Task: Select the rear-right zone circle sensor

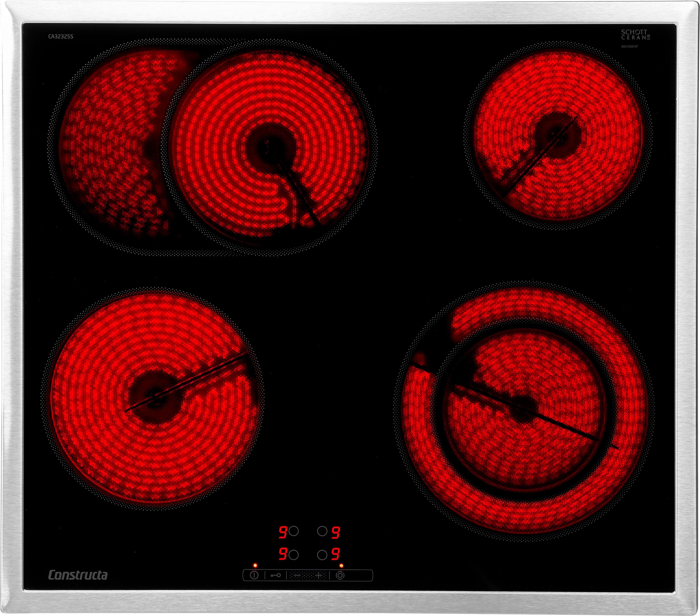Action: (322, 531)
